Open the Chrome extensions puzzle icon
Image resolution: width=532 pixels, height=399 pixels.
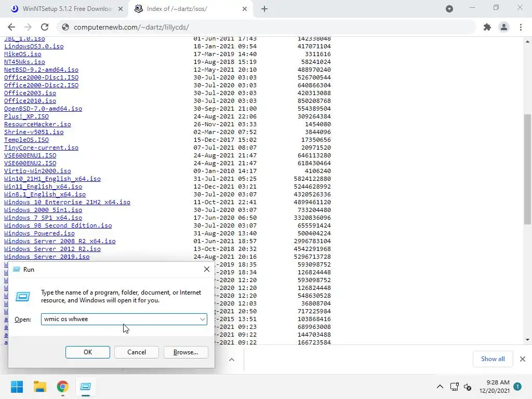click(487, 27)
